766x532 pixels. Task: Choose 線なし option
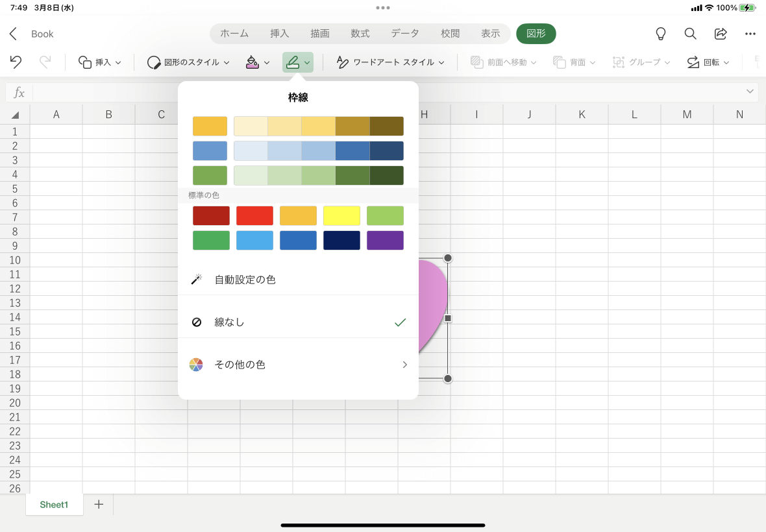click(x=298, y=322)
